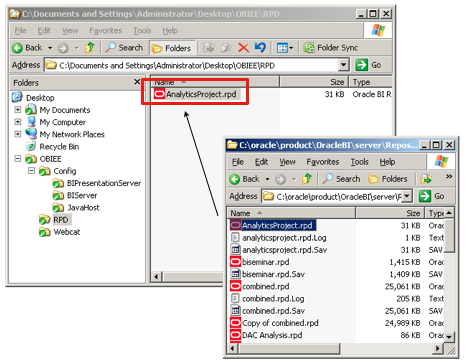Click vertical scrollbar down arrow in Repository window

coord(449,337)
